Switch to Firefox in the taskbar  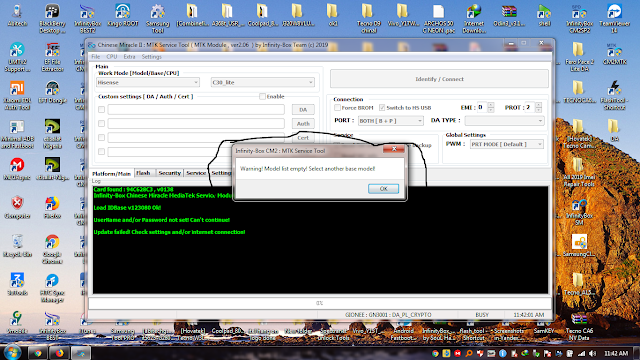click(60, 353)
